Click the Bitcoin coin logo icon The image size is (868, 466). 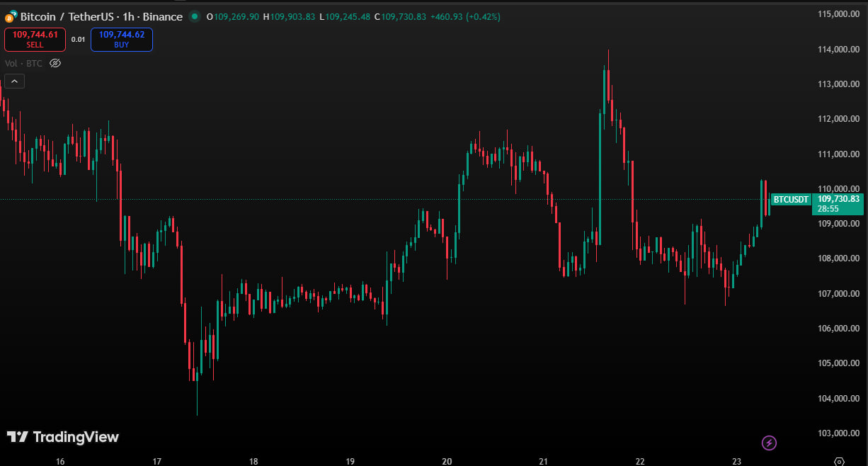[11, 16]
